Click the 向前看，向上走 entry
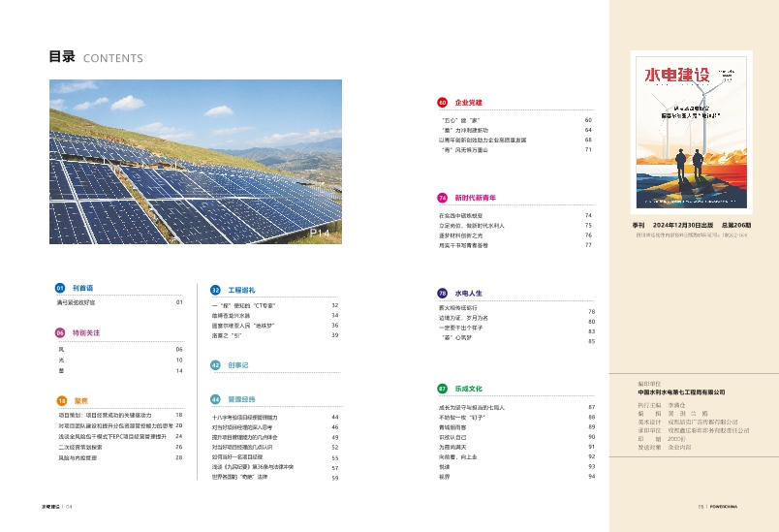The height and width of the screenshot is (532, 779). pos(457,457)
